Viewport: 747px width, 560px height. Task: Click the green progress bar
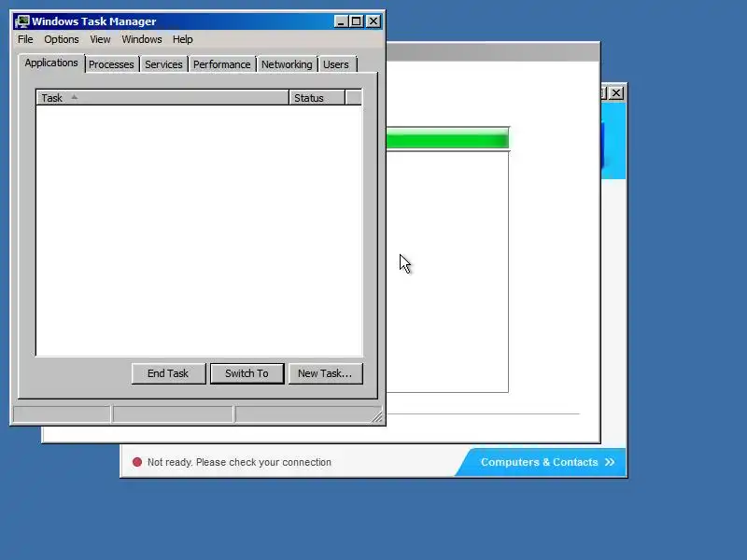447,140
